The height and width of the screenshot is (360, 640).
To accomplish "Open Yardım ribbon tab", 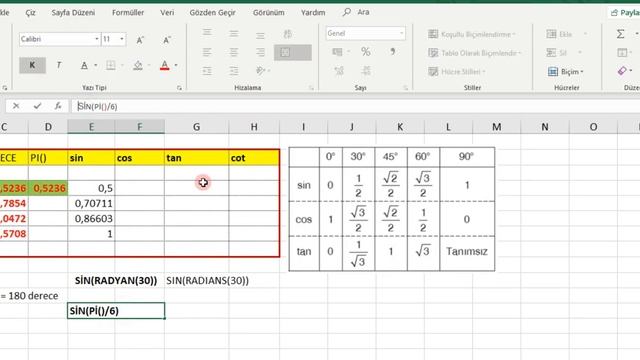I will pyautogui.click(x=313, y=13).
